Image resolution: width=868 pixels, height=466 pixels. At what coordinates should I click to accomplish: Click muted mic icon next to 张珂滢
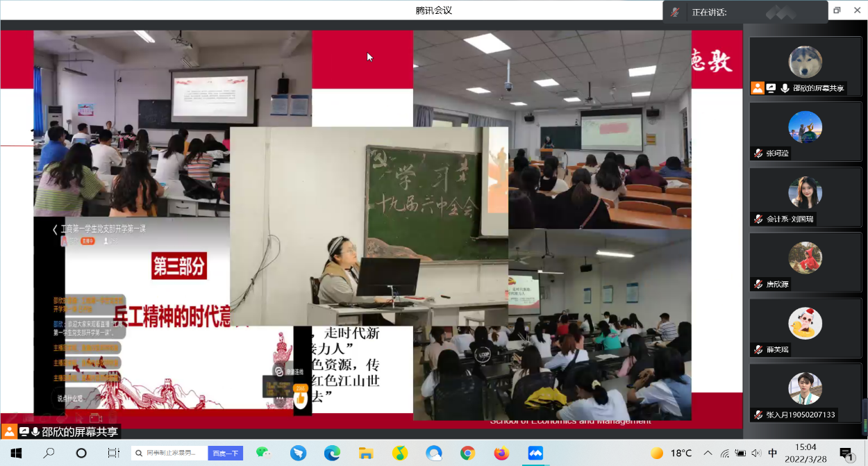pyautogui.click(x=758, y=153)
